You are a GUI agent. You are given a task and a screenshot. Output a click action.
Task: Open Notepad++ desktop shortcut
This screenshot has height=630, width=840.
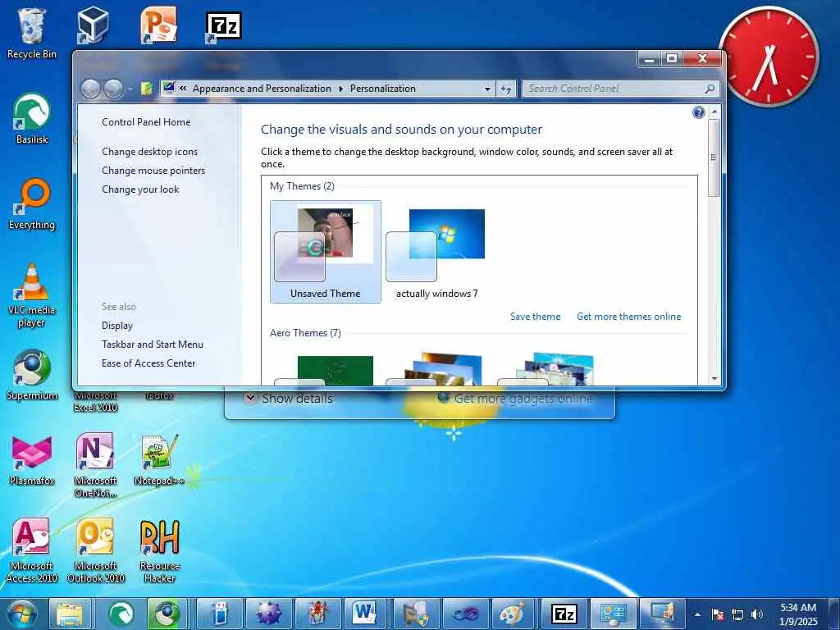click(x=158, y=460)
